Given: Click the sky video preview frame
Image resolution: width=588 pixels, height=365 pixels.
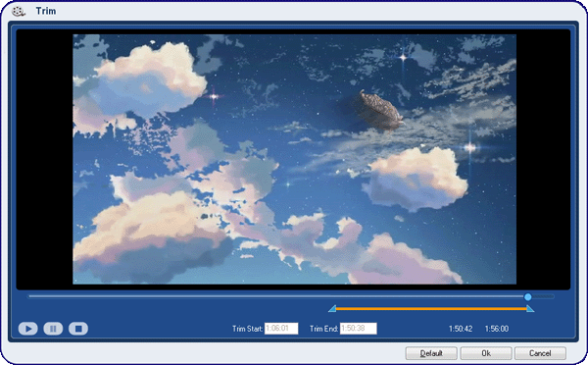Looking at the screenshot, I should [294, 159].
